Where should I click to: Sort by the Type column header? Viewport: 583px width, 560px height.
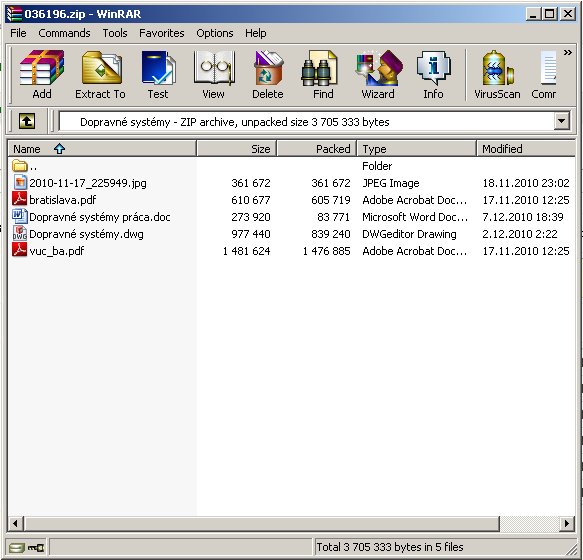[416, 149]
